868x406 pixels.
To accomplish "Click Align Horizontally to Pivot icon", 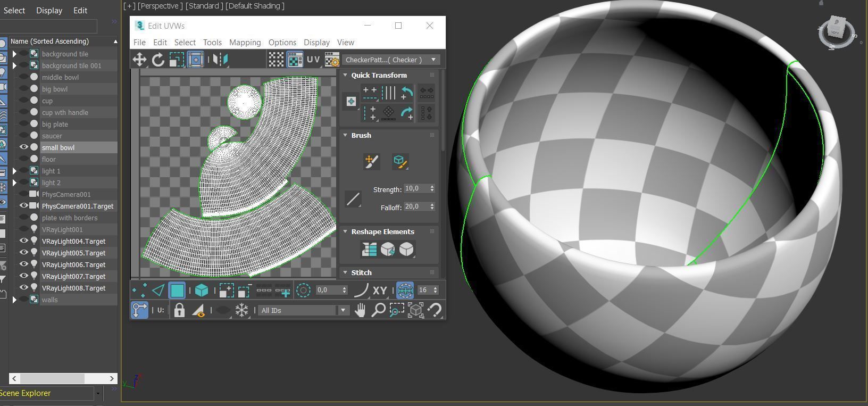I will click(370, 93).
